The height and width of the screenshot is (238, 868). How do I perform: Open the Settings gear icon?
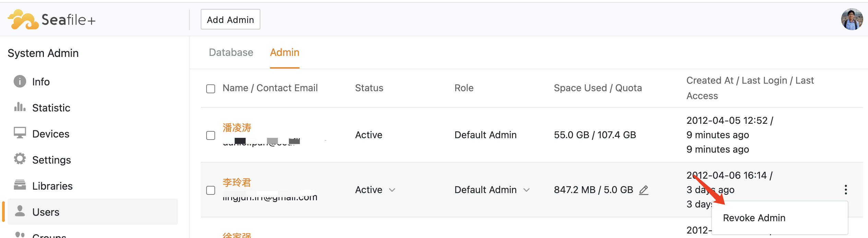click(x=20, y=159)
